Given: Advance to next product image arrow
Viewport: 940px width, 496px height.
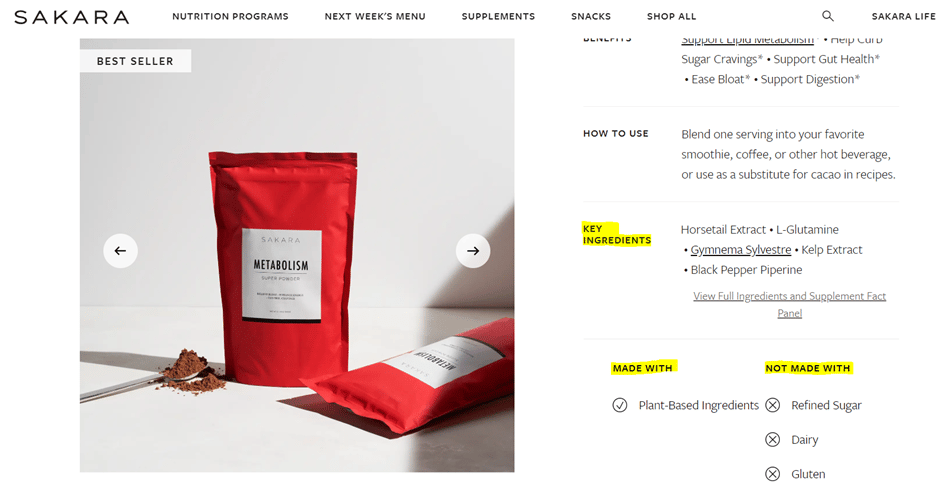Looking at the screenshot, I should pos(473,251).
